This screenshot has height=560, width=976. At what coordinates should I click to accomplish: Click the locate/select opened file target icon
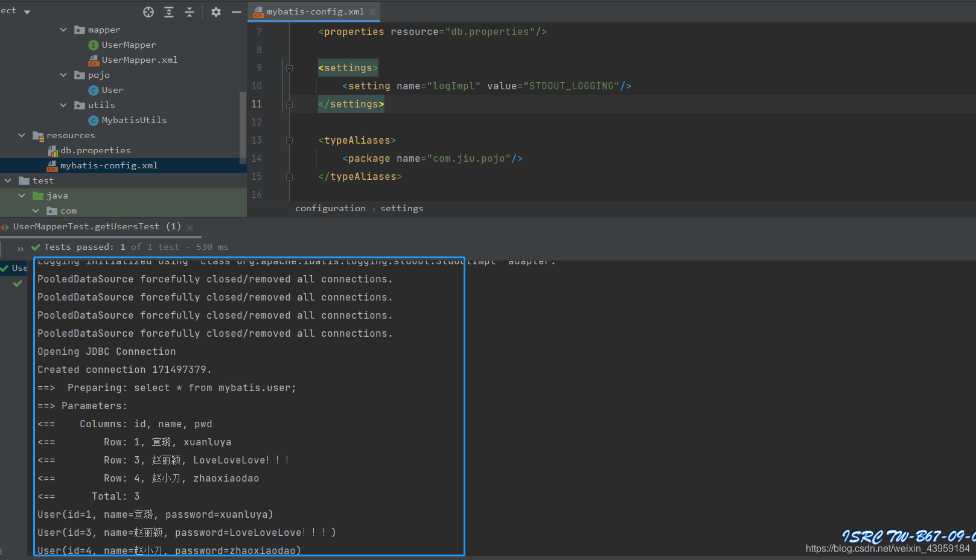click(148, 12)
